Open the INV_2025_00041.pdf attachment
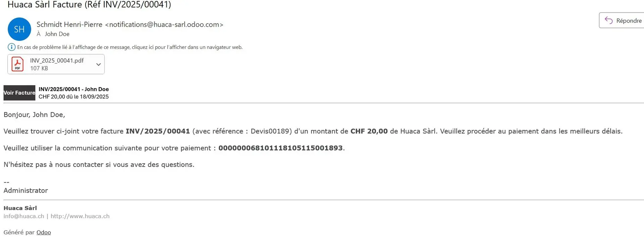Image resolution: width=644 pixels, height=245 pixels. point(56,64)
